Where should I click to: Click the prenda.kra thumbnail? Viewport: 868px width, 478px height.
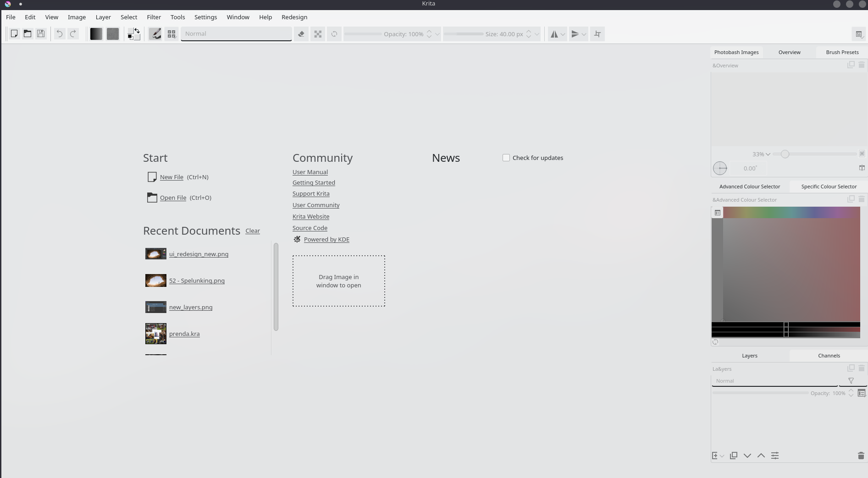tap(156, 334)
